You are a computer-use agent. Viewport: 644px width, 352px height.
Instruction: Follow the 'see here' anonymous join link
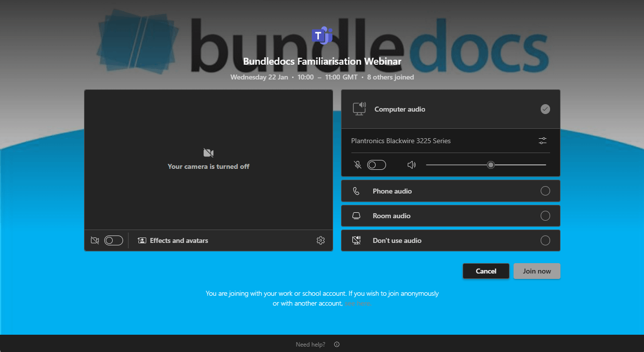[x=357, y=304]
